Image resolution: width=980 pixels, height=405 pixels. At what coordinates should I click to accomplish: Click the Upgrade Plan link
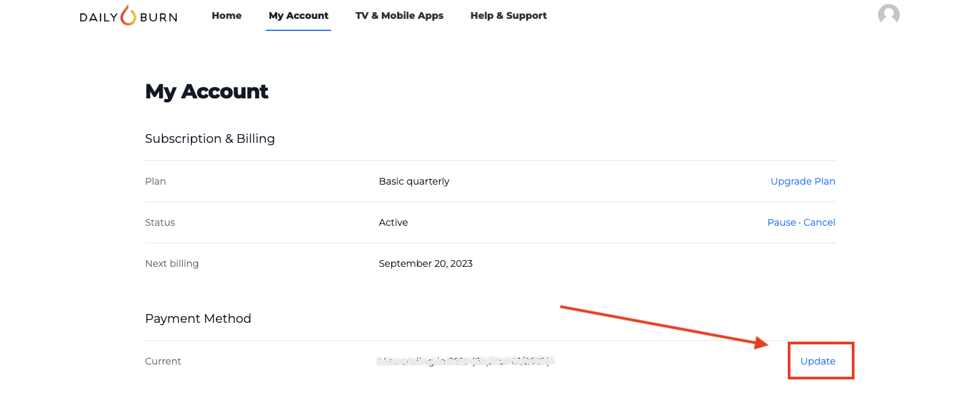click(803, 181)
